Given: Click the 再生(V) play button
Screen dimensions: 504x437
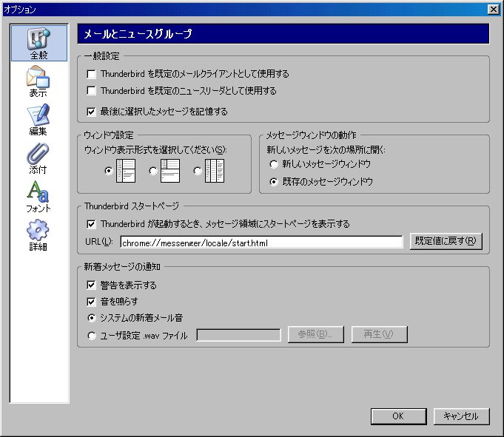Looking at the screenshot, I should point(379,334).
